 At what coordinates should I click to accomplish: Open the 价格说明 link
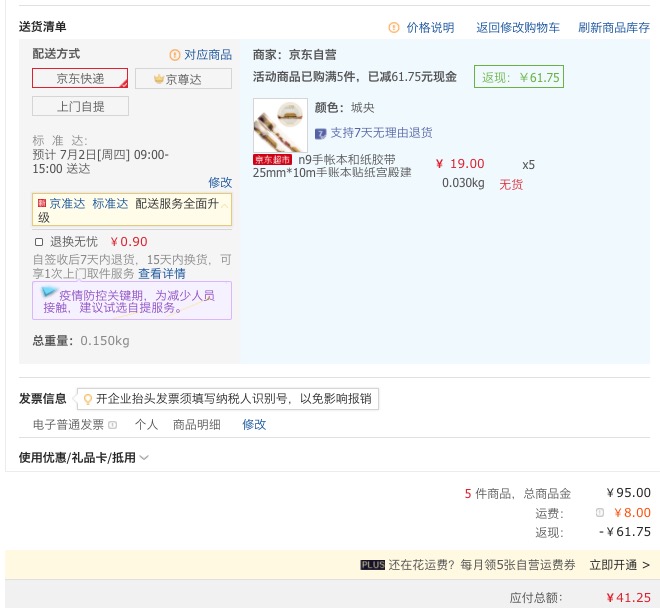(430, 27)
